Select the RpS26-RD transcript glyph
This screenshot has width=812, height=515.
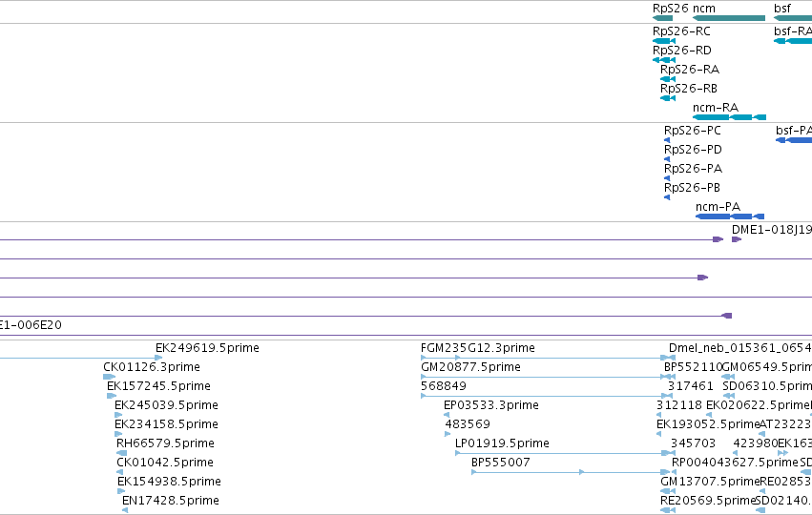(x=664, y=60)
